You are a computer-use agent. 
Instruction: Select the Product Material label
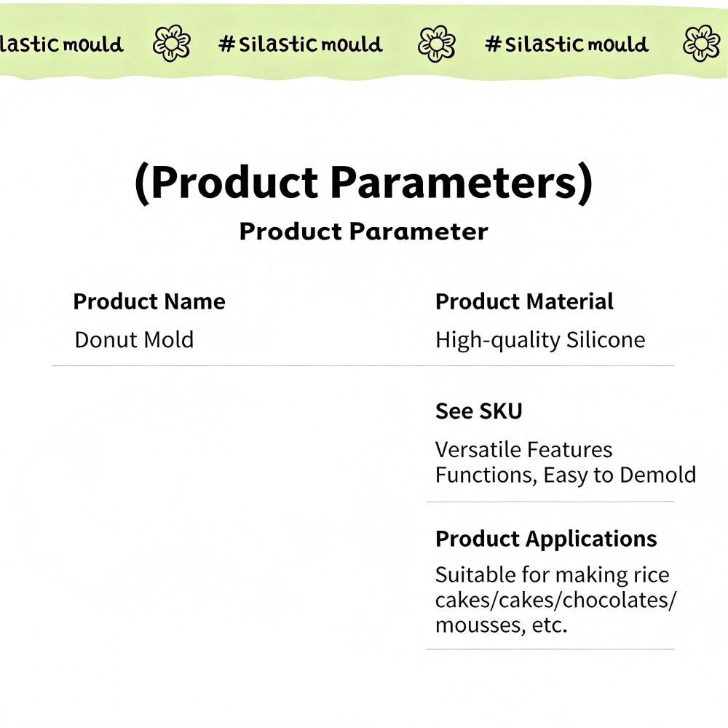524,301
